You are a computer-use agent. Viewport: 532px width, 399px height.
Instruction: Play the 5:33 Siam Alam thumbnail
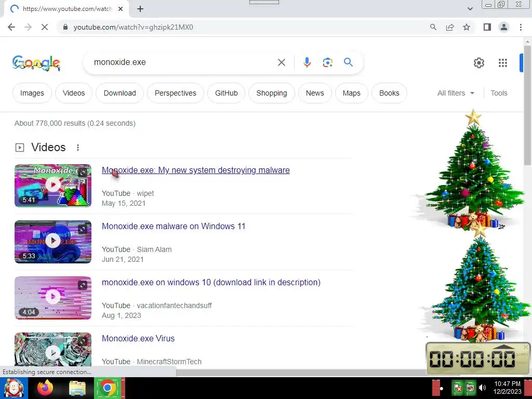click(53, 242)
